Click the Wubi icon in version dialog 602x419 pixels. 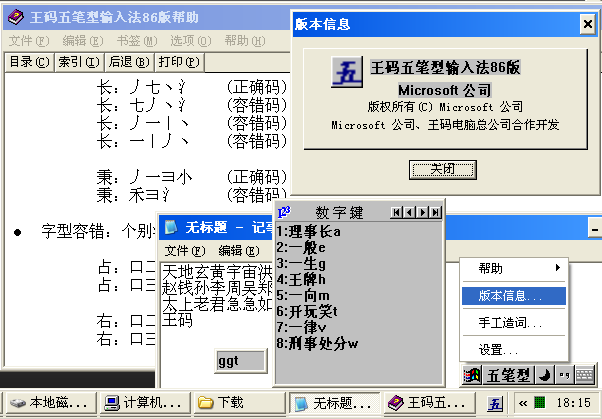click(347, 72)
